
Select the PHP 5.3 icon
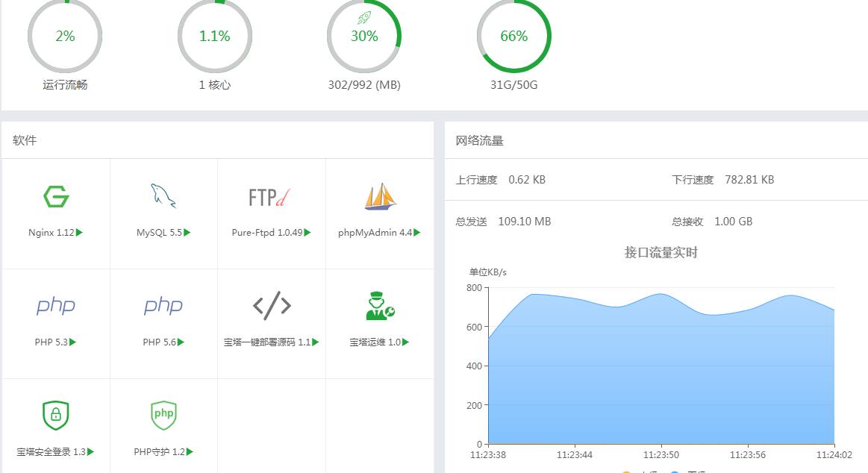(x=54, y=305)
